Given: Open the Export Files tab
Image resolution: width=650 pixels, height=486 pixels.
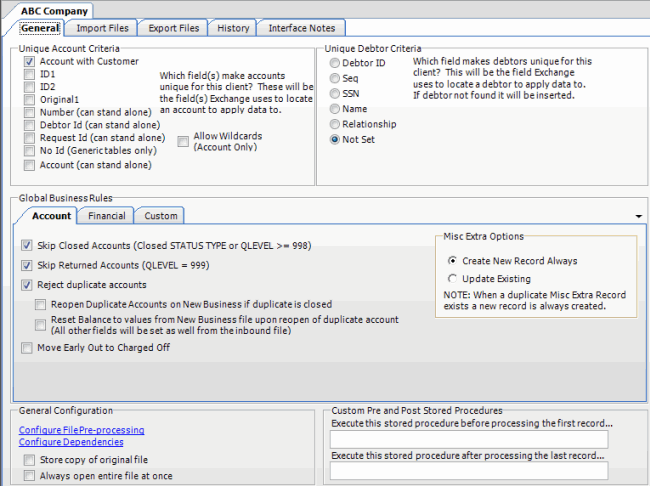Looking at the screenshot, I should [173, 28].
